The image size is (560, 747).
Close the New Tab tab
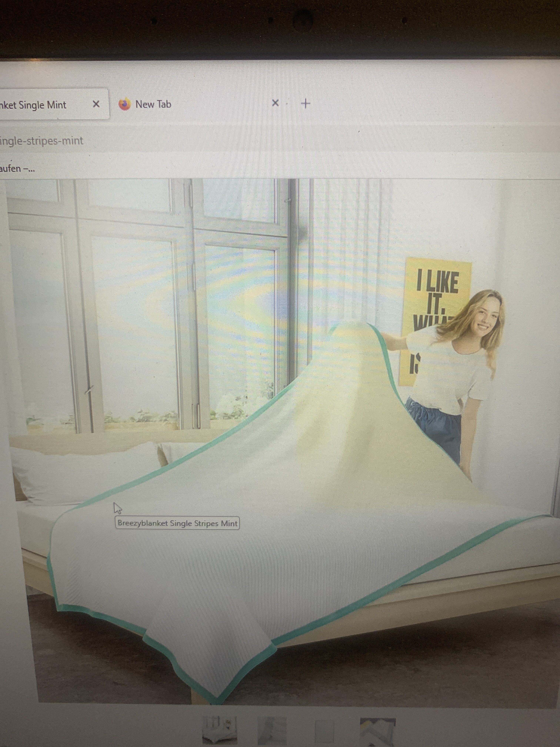coord(275,103)
